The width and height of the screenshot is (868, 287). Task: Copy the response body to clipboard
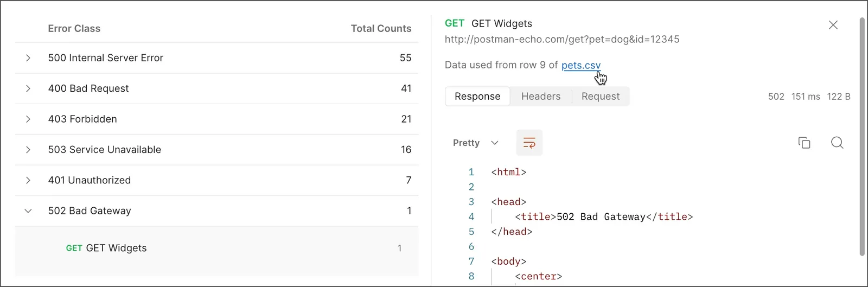(804, 143)
